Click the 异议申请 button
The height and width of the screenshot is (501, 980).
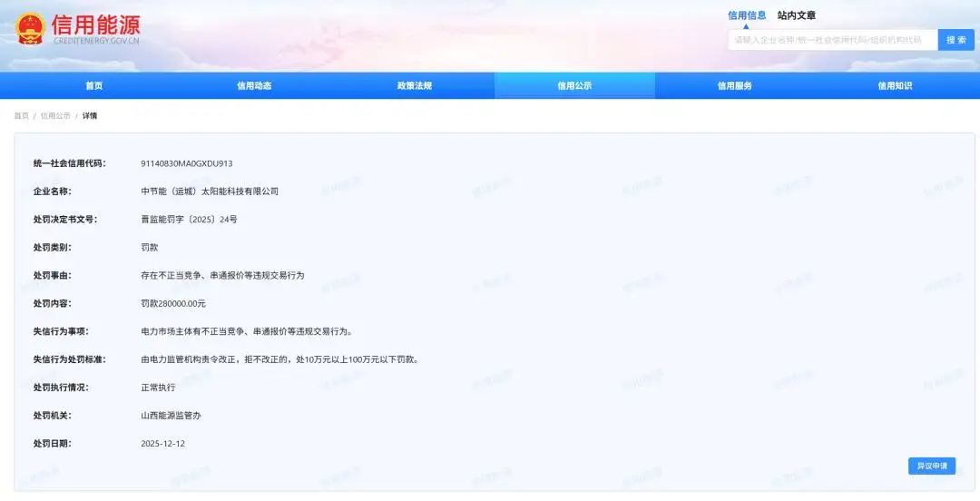931,466
